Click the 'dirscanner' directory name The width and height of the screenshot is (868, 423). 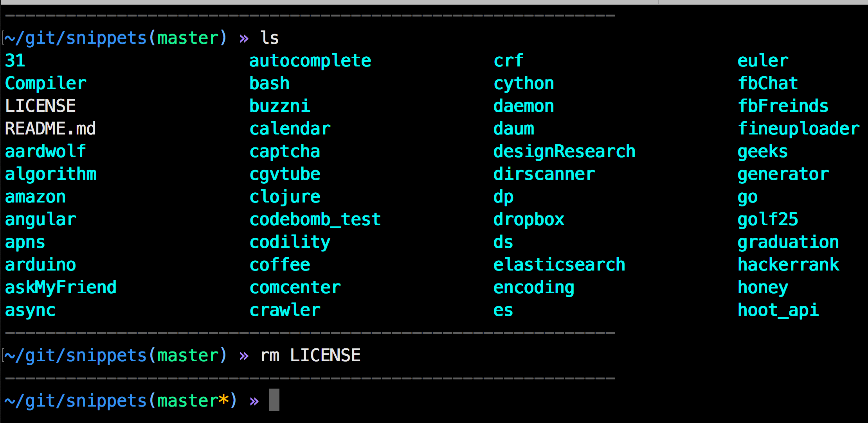click(544, 174)
